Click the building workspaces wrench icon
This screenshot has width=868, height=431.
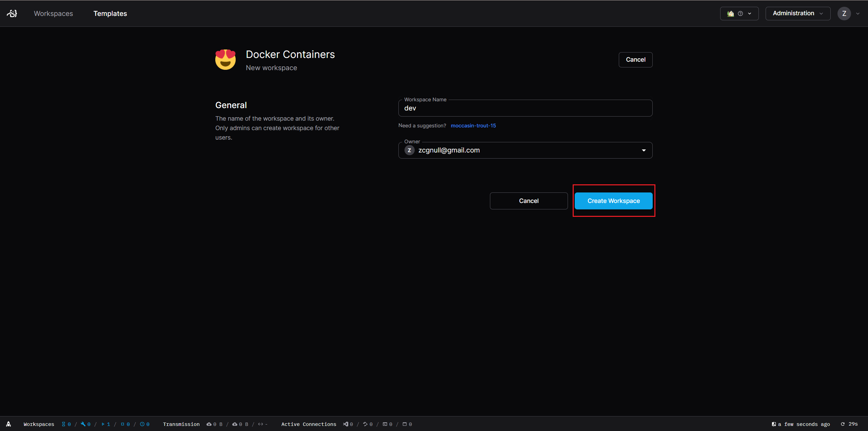[x=83, y=424]
